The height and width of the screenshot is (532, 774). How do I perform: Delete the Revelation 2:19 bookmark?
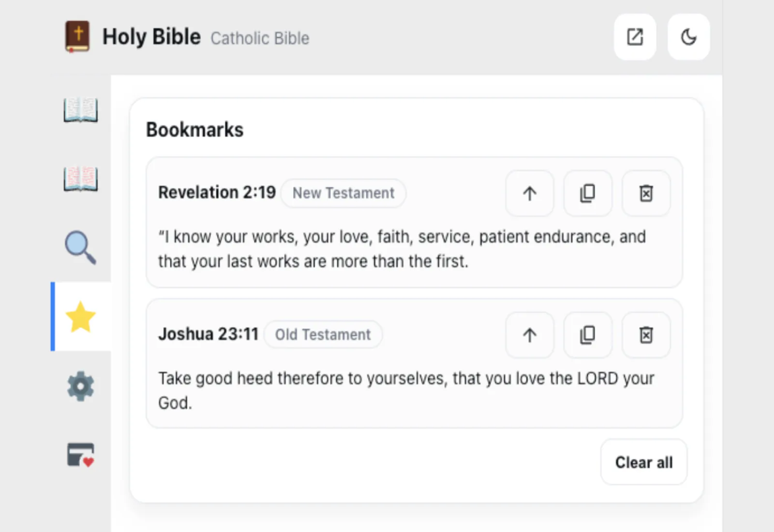646,193
